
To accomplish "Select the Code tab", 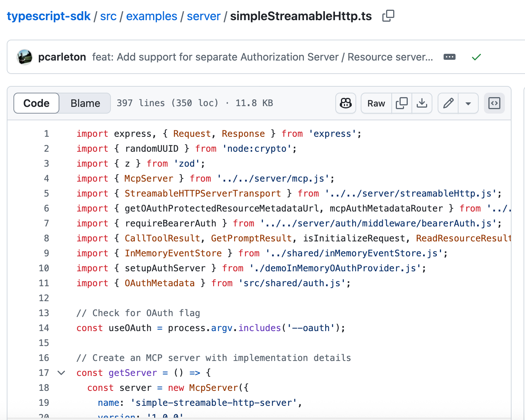I will click(36, 103).
